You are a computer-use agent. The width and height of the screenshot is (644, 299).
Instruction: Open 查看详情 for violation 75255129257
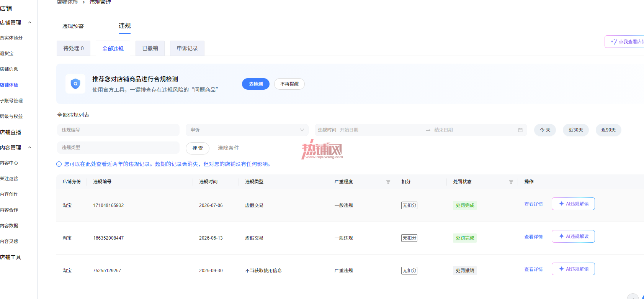pos(534,269)
